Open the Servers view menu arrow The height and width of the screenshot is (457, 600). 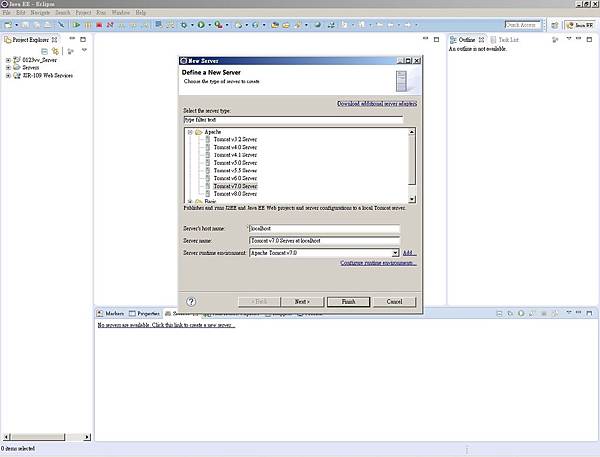click(569, 313)
